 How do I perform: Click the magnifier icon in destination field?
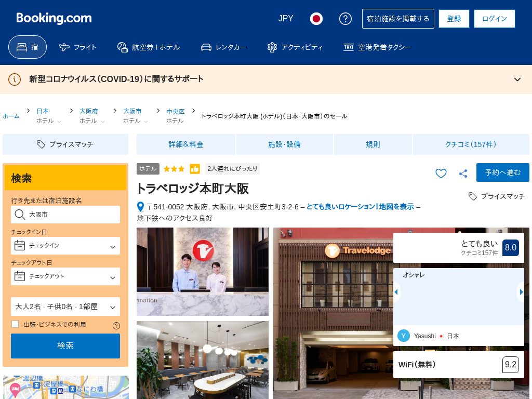tap(20, 215)
